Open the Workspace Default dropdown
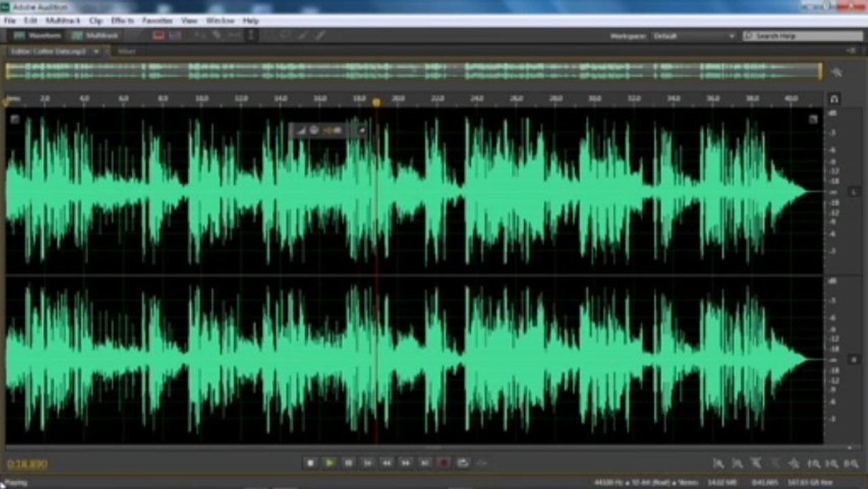The image size is (868, 489). click(x=694, y=36)
